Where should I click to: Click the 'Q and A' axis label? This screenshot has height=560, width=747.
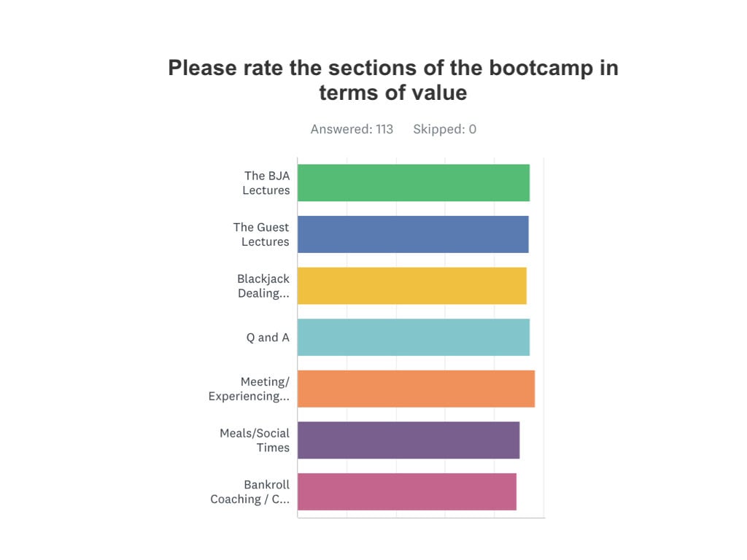click(267, 338)
